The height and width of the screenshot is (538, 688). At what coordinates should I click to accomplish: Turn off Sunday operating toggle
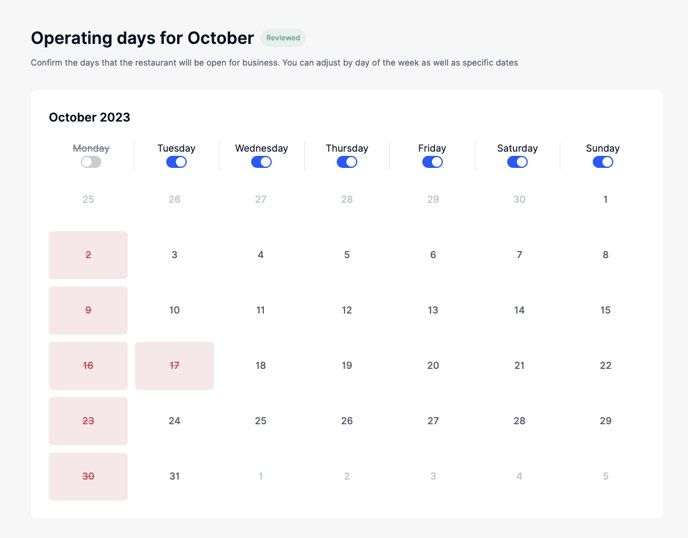[x=603, y=162]
